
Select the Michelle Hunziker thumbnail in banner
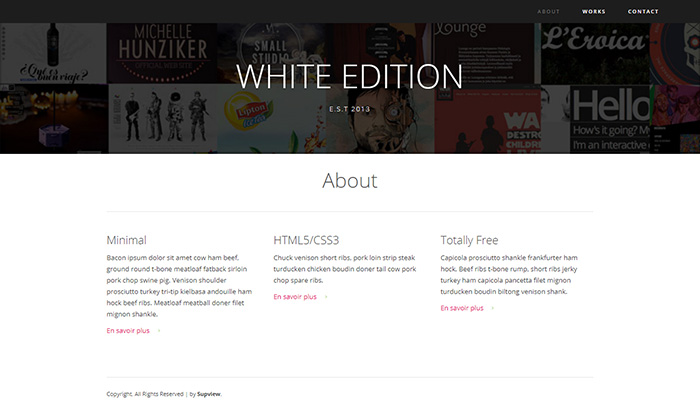(x=162, y=54)
